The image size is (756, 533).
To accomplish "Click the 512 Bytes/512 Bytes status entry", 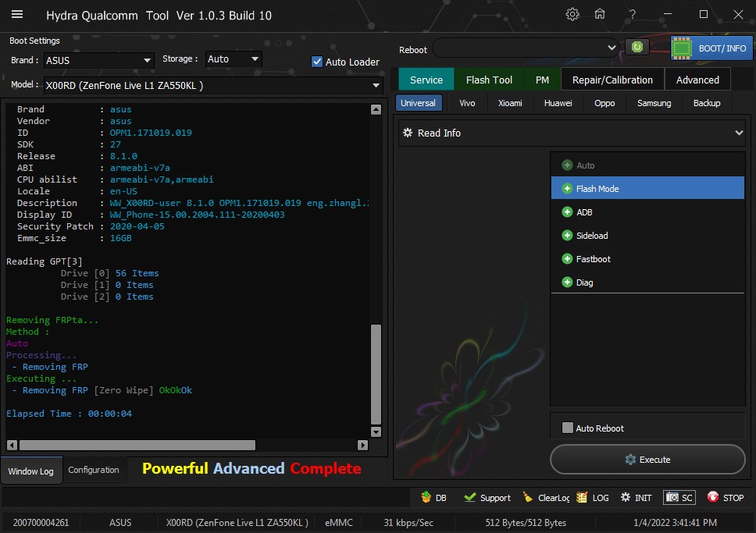I will click(x=526, y=522).
